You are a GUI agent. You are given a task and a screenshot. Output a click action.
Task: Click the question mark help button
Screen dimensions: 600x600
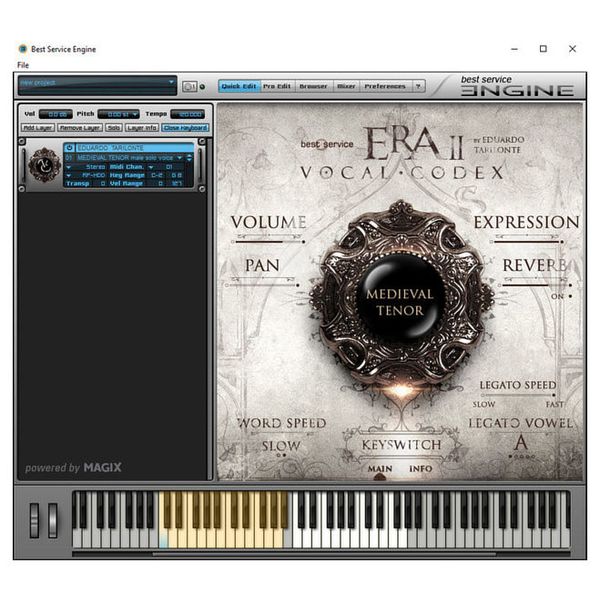coord(418,86)
